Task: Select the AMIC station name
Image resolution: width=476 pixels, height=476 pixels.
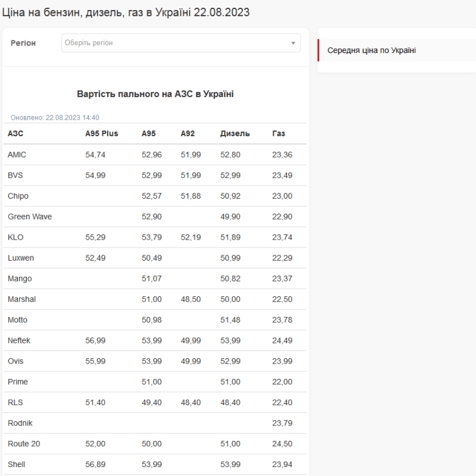Action: (x=17, y=155)
